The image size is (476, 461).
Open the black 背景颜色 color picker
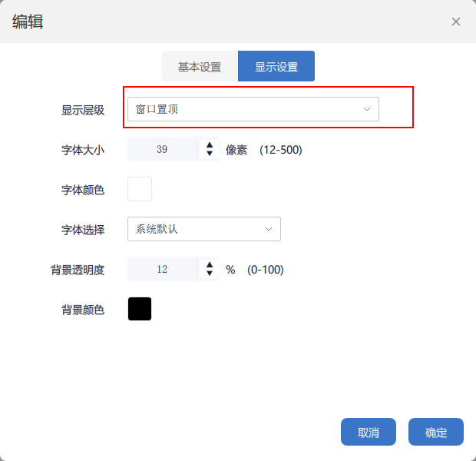tap(140, 309)
